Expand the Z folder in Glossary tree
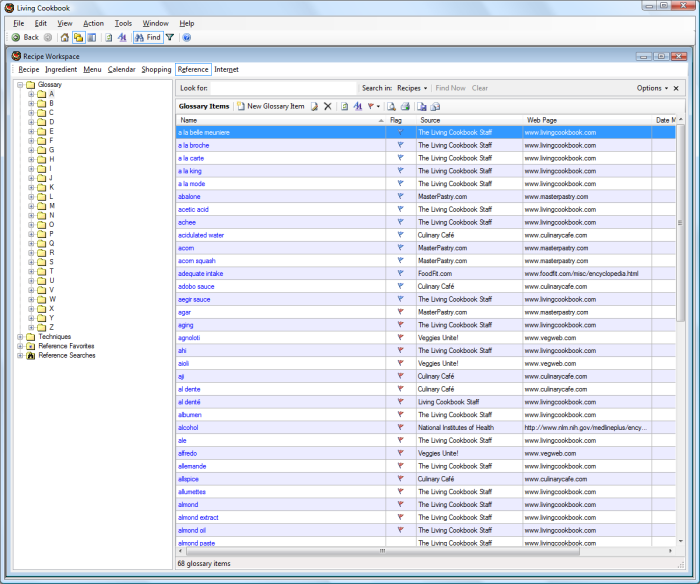 pyautogui.click(x=31, y=327)
